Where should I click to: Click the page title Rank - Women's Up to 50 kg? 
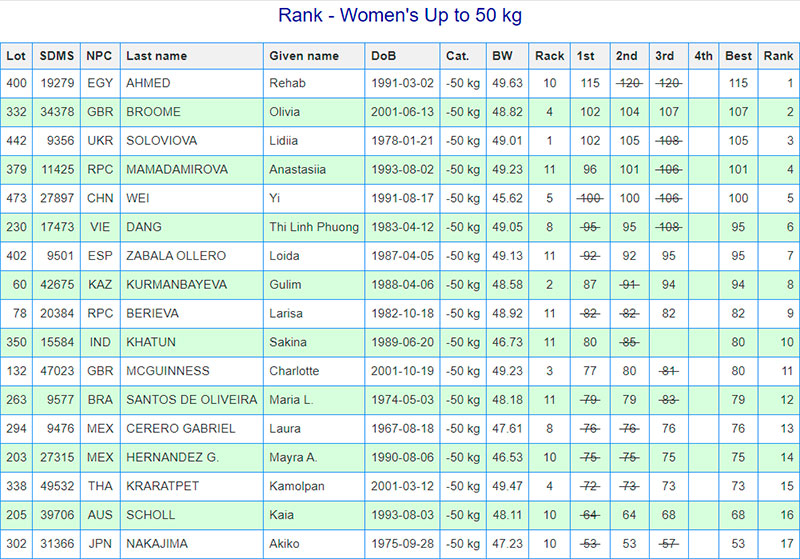[399, 16]
